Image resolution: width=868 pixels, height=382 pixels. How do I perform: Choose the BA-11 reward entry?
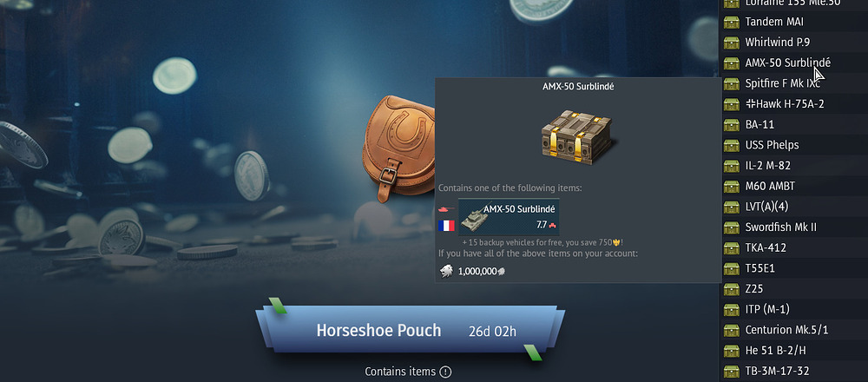[x=793, y=124]
